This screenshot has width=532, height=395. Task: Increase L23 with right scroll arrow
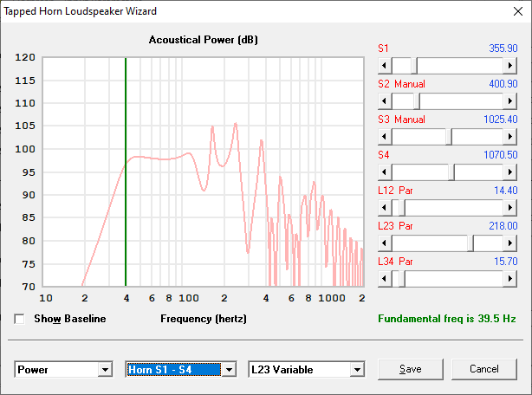click(509, 243)
